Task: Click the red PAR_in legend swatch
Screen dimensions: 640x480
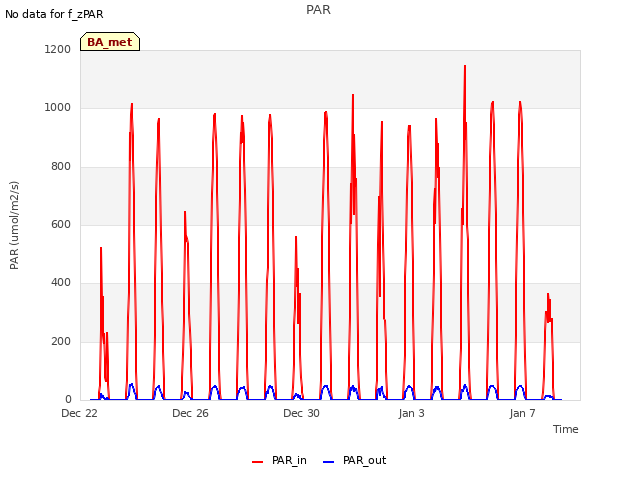Action: tap(258, 462)
